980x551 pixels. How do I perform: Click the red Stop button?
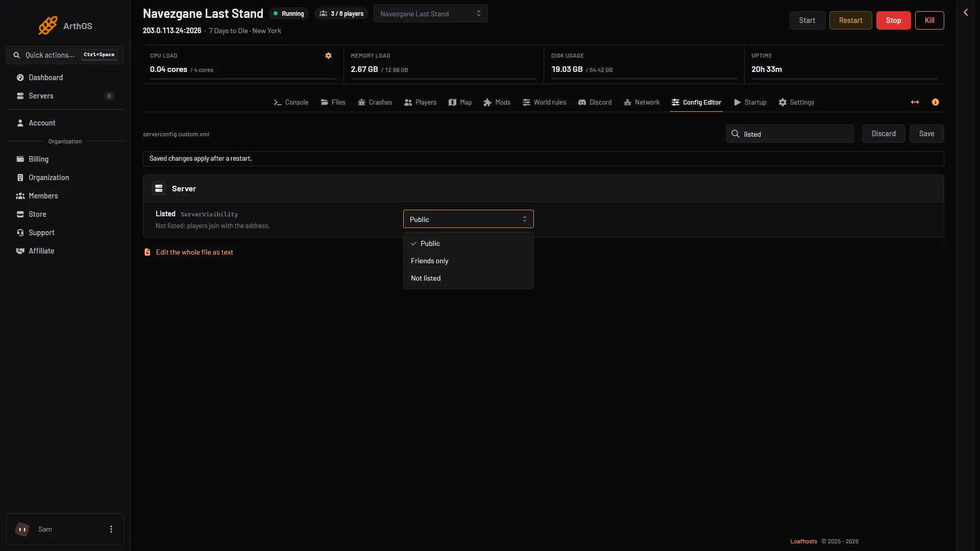(x=893, y=20)
